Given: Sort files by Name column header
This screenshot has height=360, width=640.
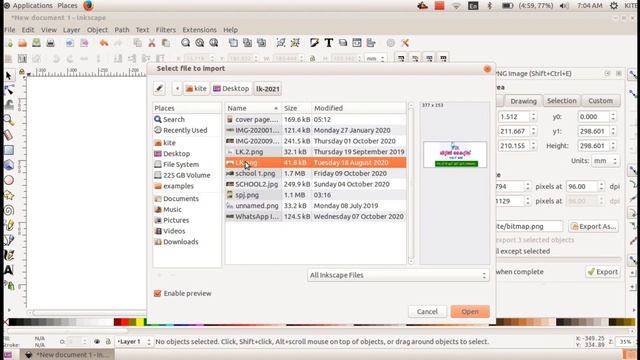Looking at the screenshot, I should click(x=253, y=108).
